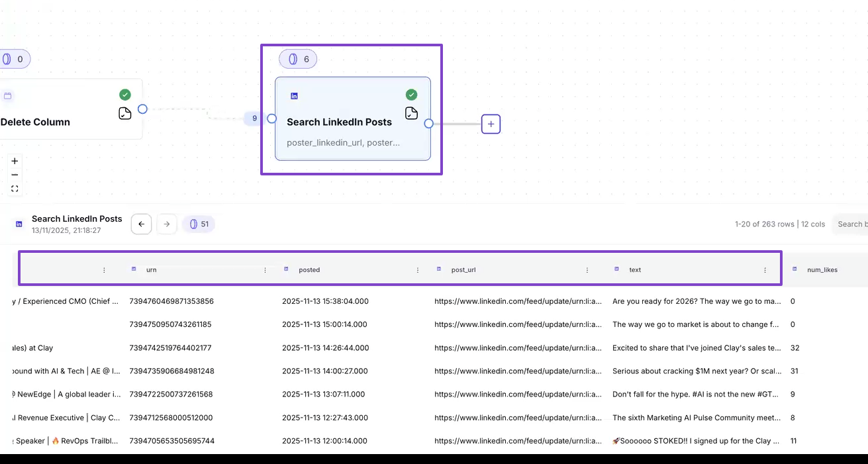The width and height of the screenshot is (868, 464).
Task: Open post_url link in the 14:00:27 row
Action: click(518, 371)
